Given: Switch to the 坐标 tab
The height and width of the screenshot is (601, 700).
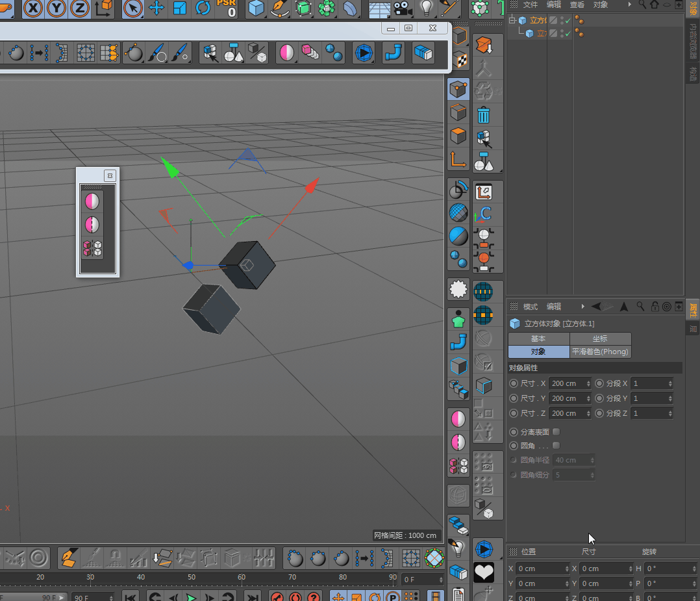Looking at the screenshot, I should [x=600, y=339].
